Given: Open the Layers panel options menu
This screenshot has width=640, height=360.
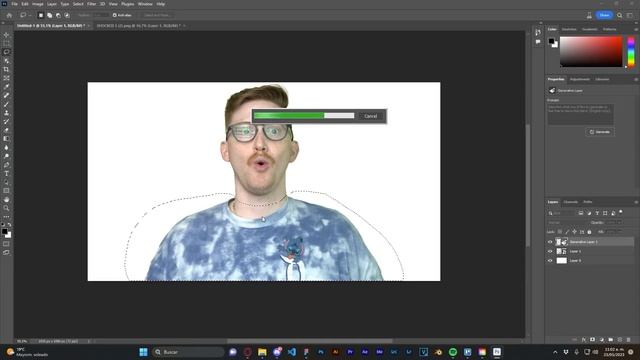Looking at the screenshot, I should tap(636, 202).
